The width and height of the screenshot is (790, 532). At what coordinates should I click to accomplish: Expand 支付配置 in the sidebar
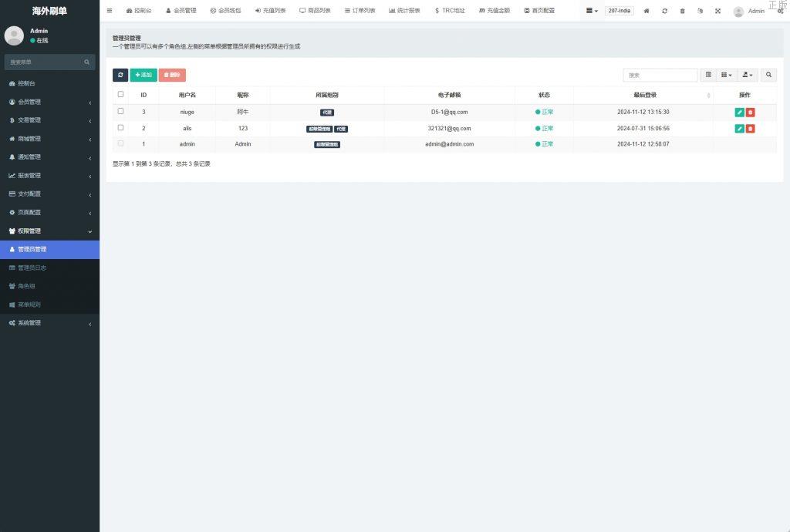point(49,194)
